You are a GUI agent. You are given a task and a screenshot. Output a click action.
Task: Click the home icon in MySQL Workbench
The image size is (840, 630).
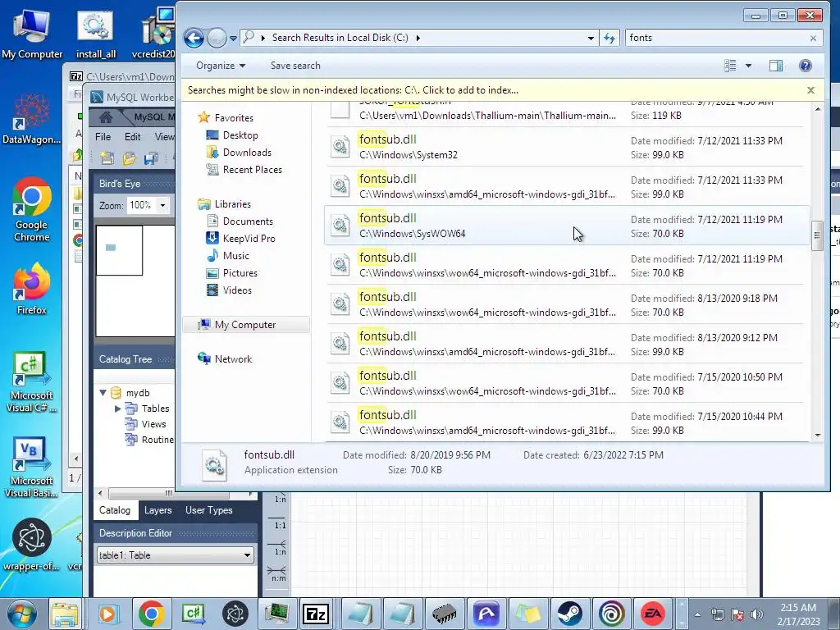(x=106, y=117)
